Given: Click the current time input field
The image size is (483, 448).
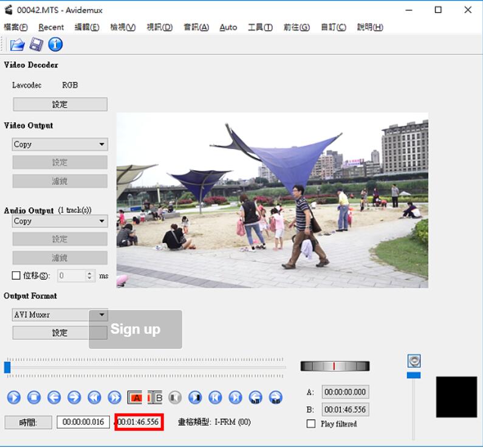Looking at the screenshot, I should (83, 422).
